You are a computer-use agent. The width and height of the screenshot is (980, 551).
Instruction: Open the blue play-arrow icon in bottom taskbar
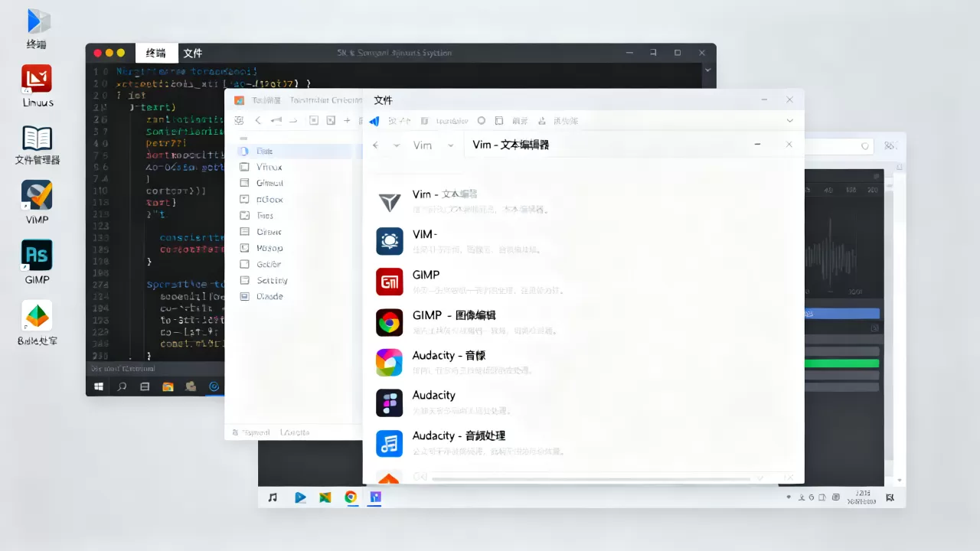[300, 497]
